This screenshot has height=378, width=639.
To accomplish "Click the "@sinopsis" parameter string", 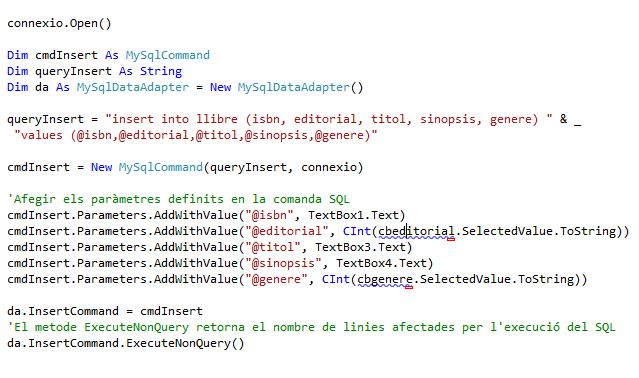I will pyautogui.click(x=283, y=263).
